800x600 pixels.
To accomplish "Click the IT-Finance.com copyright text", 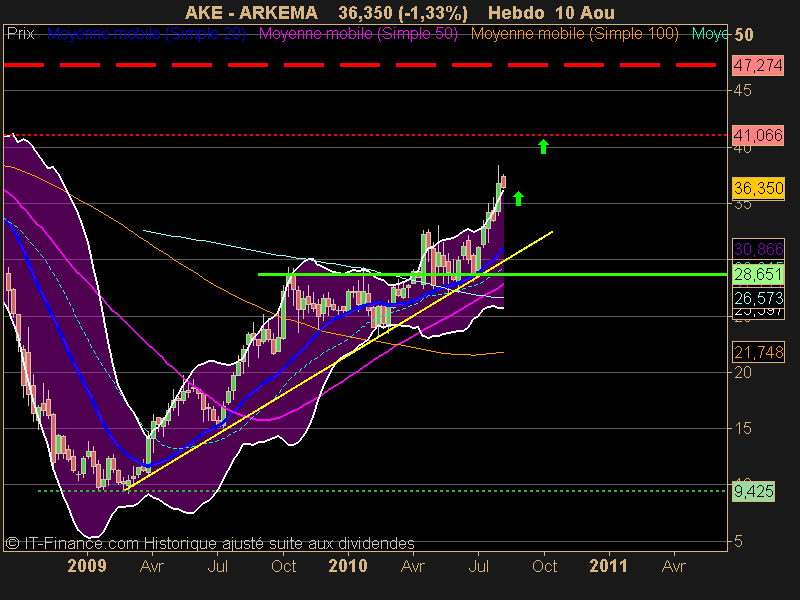I will tap(210, 543).
